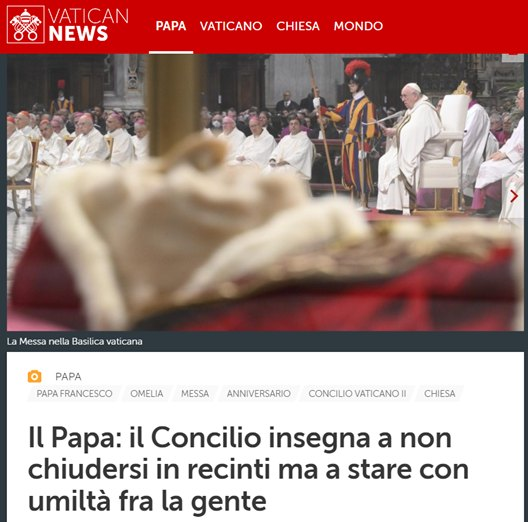Click the orange camera gallery icon
This screenshot has width=528, height=522.
(x=34, y=376)
